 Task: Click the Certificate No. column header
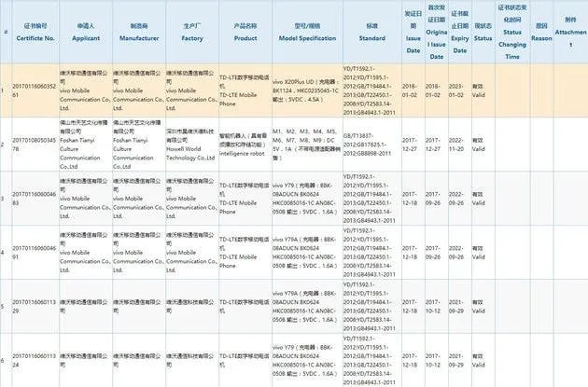click(x=35, y=33)
